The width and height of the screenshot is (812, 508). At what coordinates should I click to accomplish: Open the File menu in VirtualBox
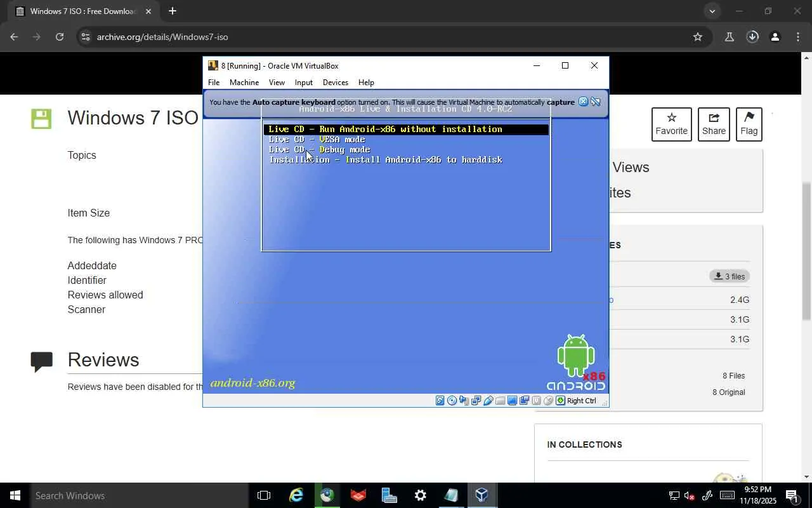point(214,83)
